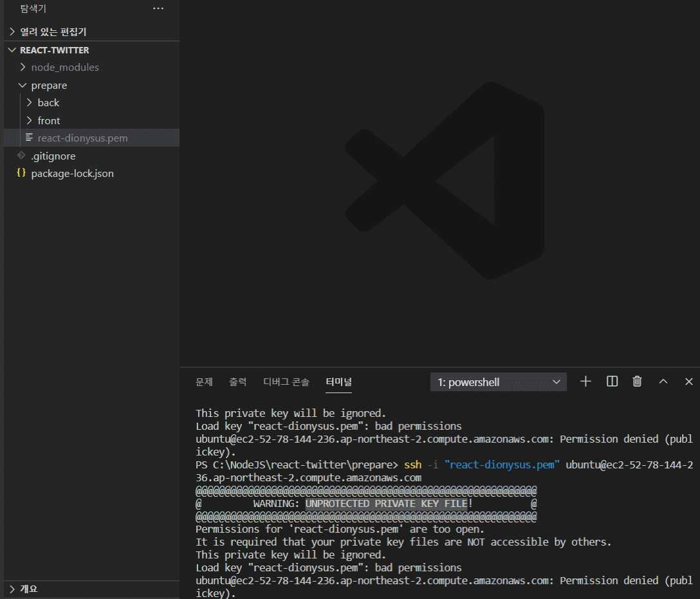
Task: Switch to the 디버그 콘솔 tab
Action: click(286, 382)
